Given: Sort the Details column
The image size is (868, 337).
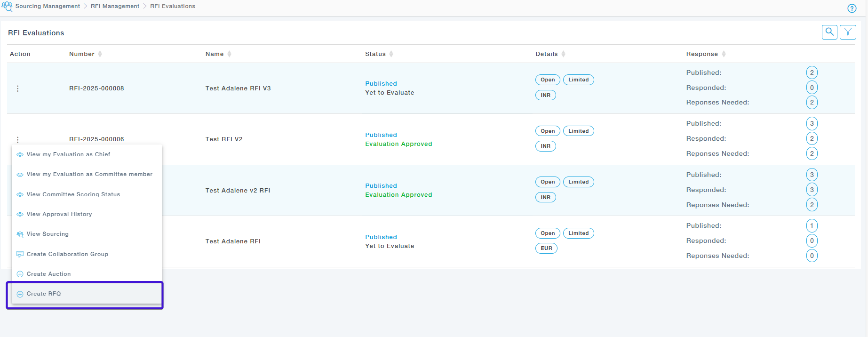Looking at the screenshot, I should [x=563, y=54].
